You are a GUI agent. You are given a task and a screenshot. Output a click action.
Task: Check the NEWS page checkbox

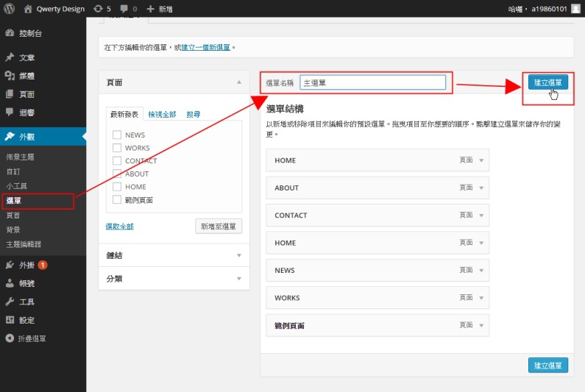click(117, 135)
